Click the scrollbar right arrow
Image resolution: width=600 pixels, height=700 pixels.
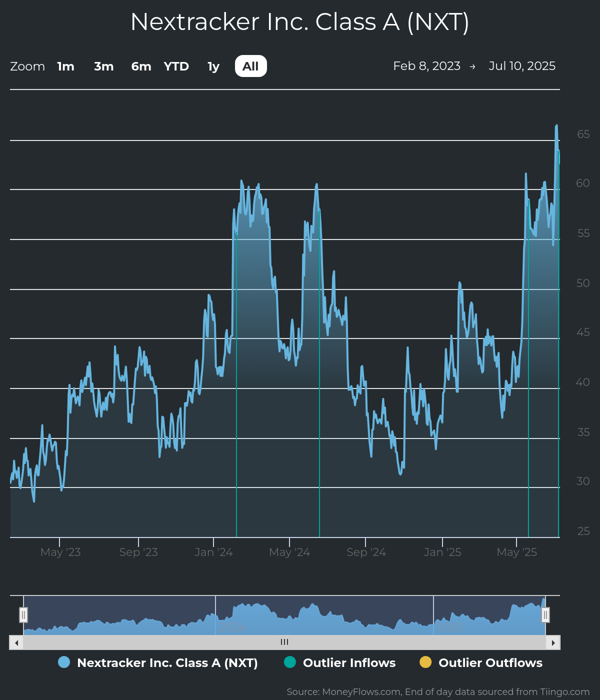[x=553, y=642]
